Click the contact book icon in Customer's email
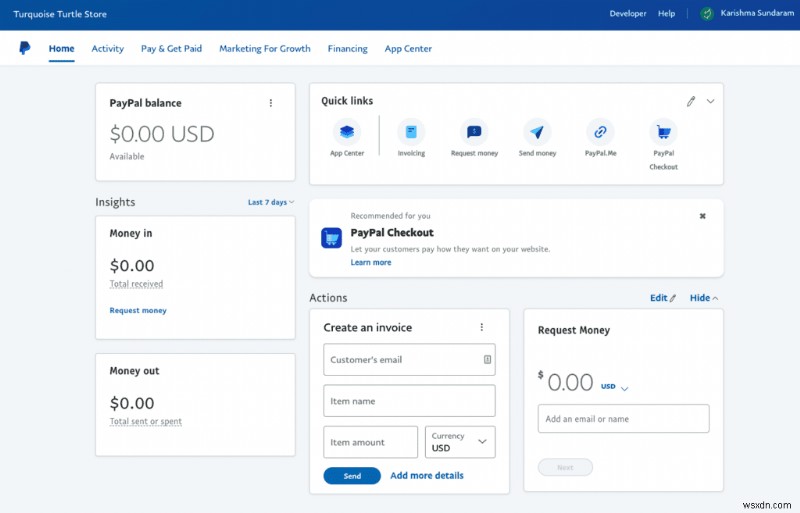Image resolution: width=800 pixels, height=513 pixels. [x=487, y=359]
